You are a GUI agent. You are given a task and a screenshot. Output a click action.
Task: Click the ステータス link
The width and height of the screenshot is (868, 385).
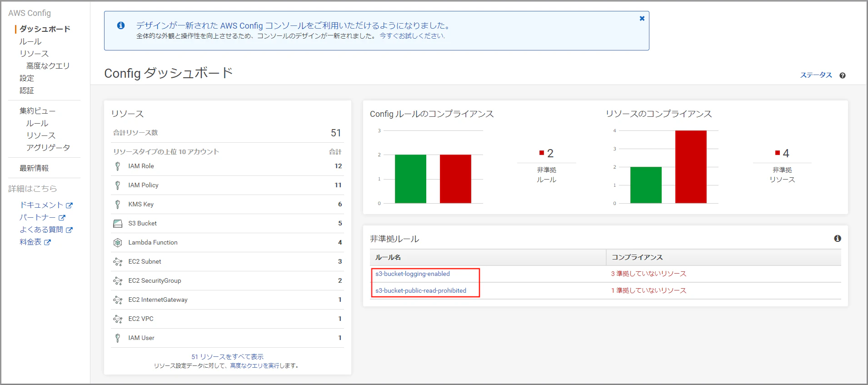[816, 75]
